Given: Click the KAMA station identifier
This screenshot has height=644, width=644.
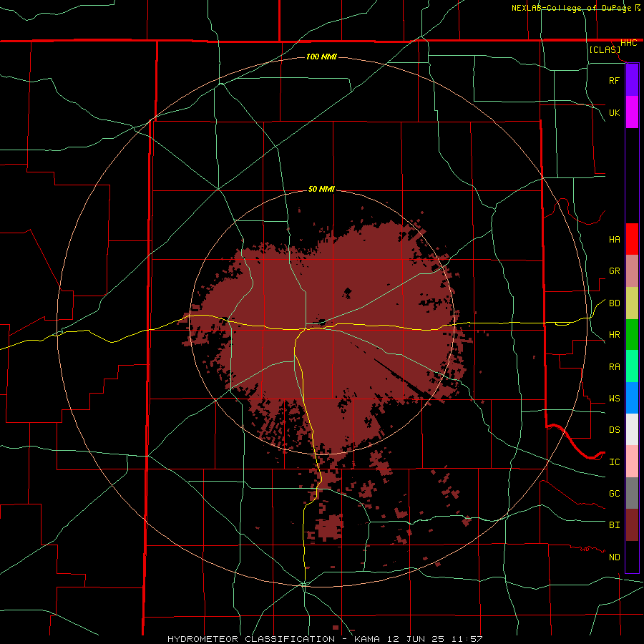Looking at the screenshot, I should click(367, 639).
